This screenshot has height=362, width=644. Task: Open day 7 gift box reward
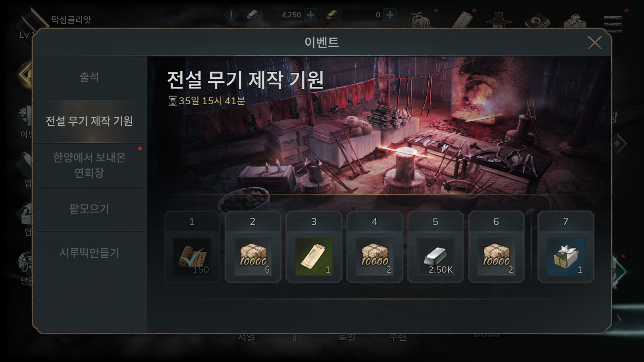(566, 257)
